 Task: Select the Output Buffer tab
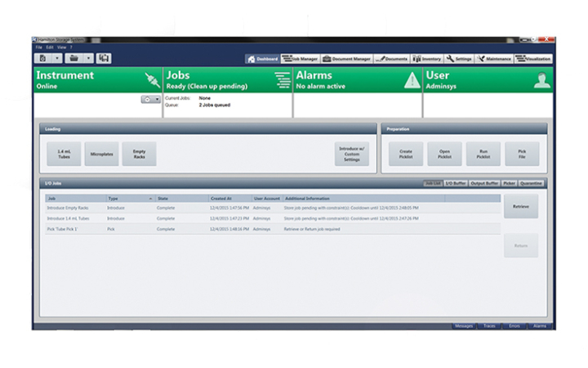coord(484,183)
